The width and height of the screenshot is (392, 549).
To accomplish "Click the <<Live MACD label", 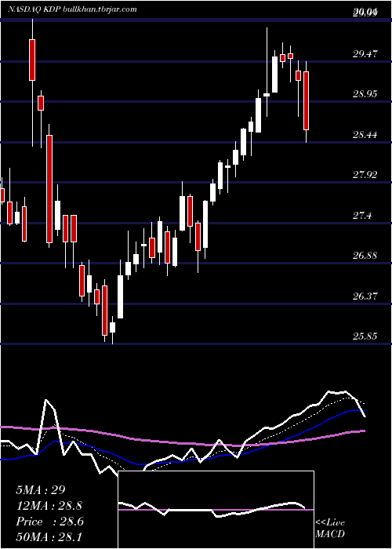I will point(330,528).
